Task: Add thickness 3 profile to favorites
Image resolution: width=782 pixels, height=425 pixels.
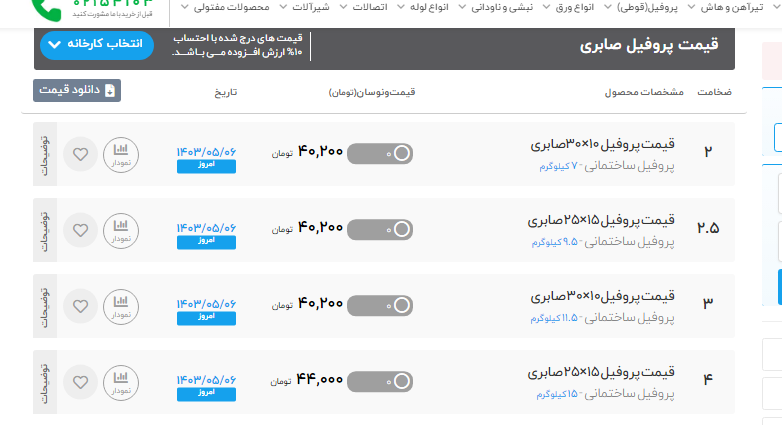Action: tap(81, 304)
